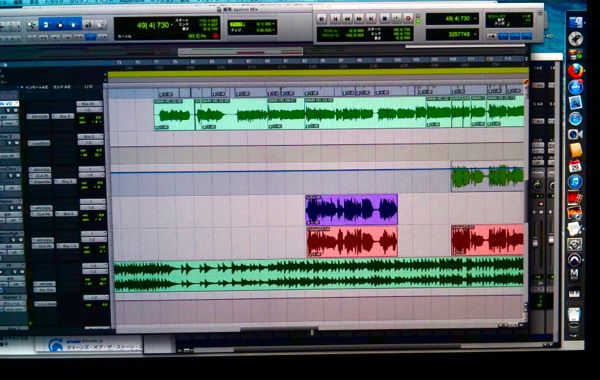Click Return to Zero transport button
The width and height of the screenshot is (600, 380).
[335, 18]
